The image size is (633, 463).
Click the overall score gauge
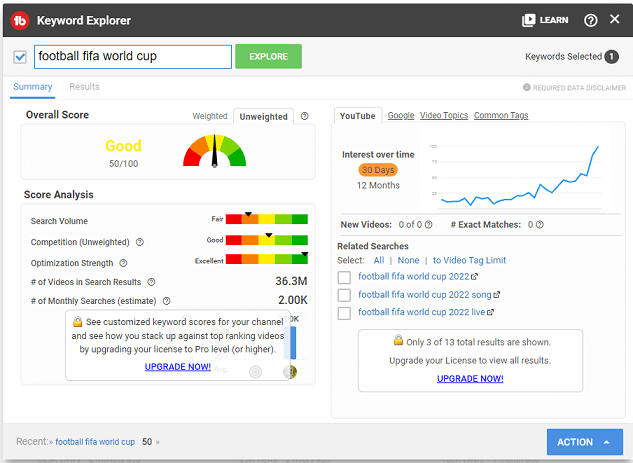214,150
